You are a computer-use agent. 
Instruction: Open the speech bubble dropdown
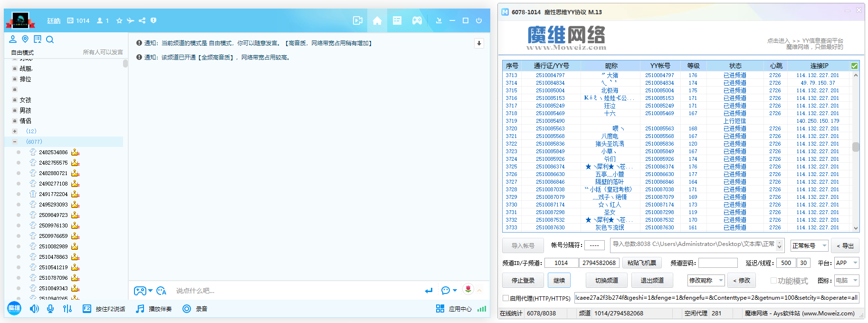tap(449, 290)
